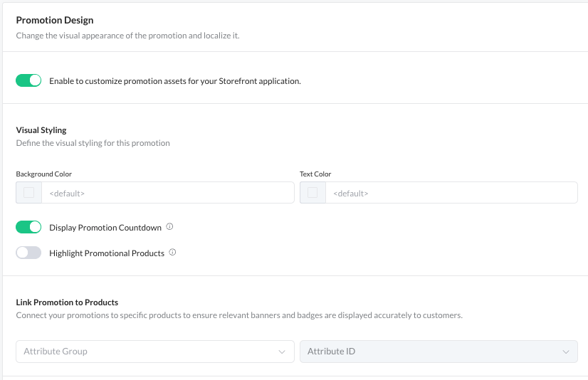
Task: Show info tooltip for Display Promotion Countdown
Action: (x=169, y=227)
